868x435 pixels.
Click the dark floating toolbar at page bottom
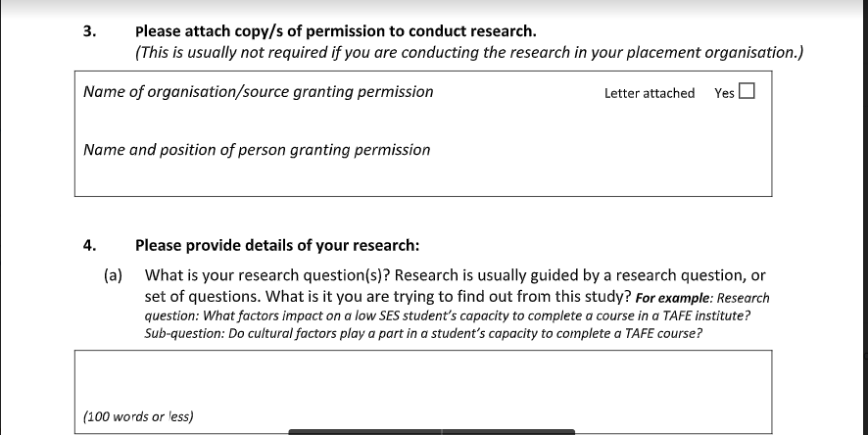tap(432, 432)
